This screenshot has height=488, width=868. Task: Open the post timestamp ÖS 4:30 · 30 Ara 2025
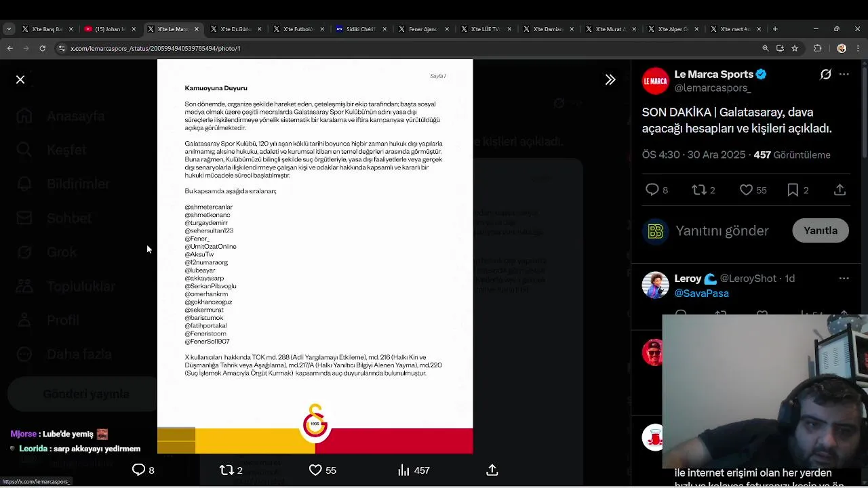694,155
